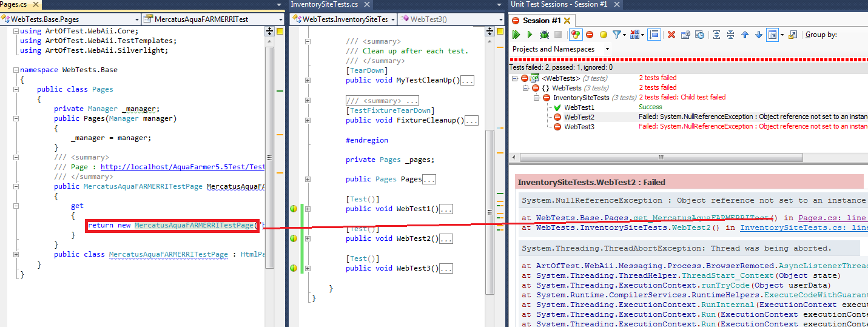Switch to InventorySiteTests.cs editor tab

[x=325, y=4]
